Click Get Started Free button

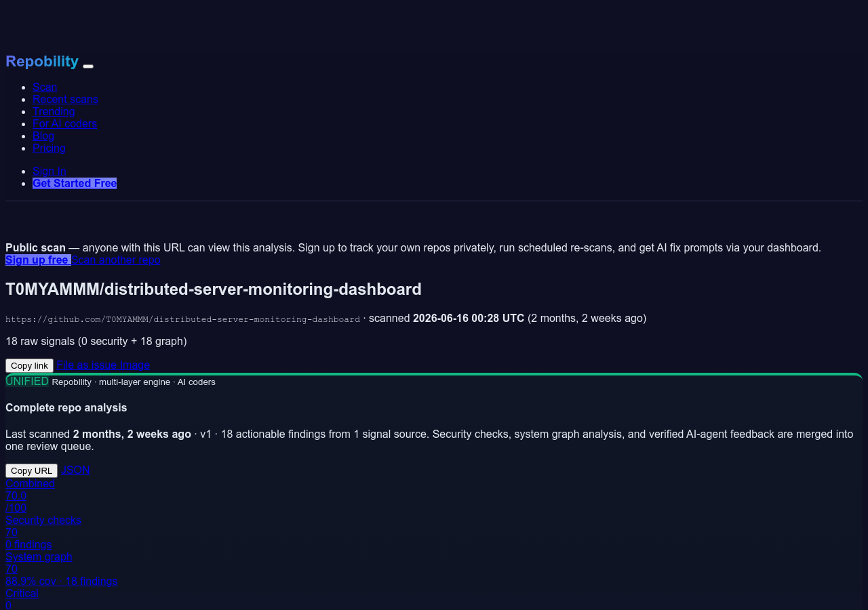pos(75,183)
